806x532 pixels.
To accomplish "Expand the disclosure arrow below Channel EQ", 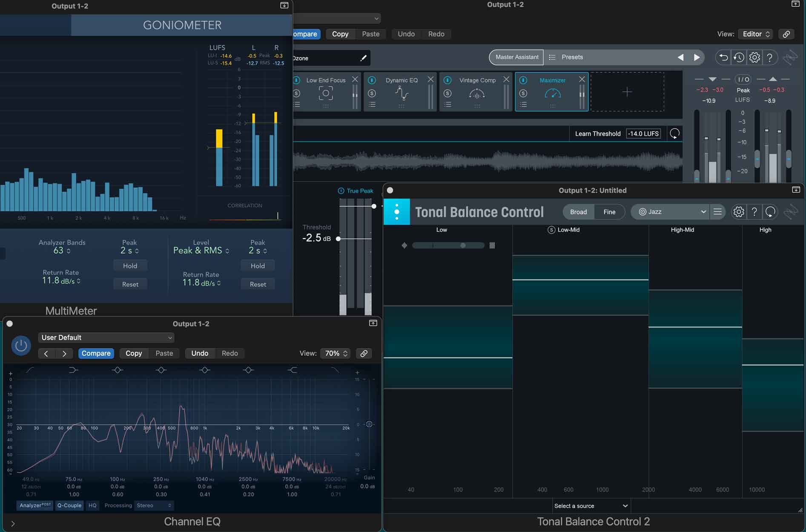I will coord(13,523).
